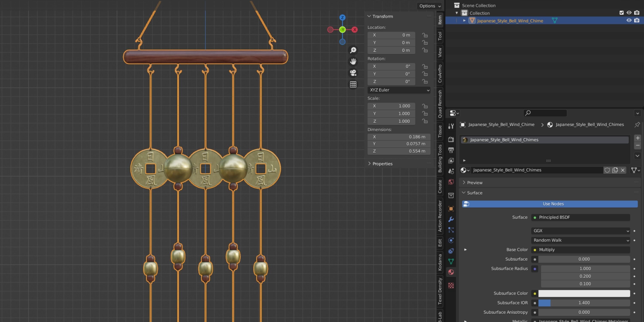This screenshot has height=322, width=644.
Task: Click the viewport pan hand icon
Action: [353, 61]
